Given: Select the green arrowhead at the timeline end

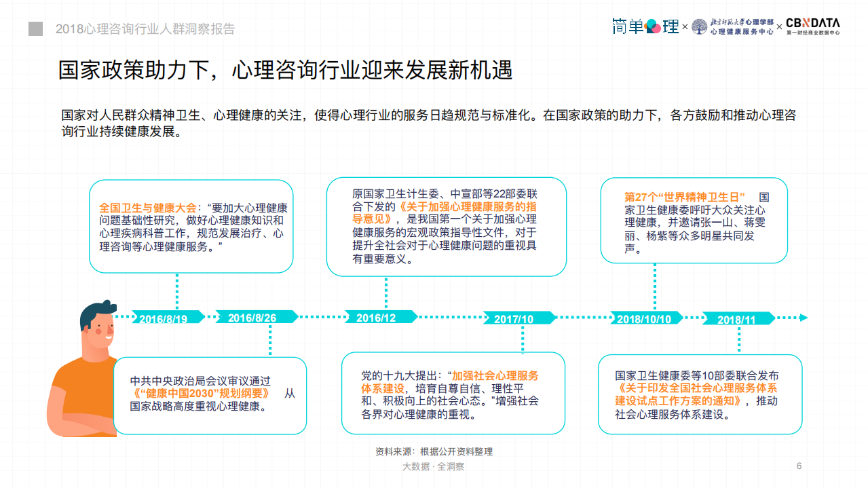Looking at the screenshot, I should pyautogui.click(x=805, y=316).
